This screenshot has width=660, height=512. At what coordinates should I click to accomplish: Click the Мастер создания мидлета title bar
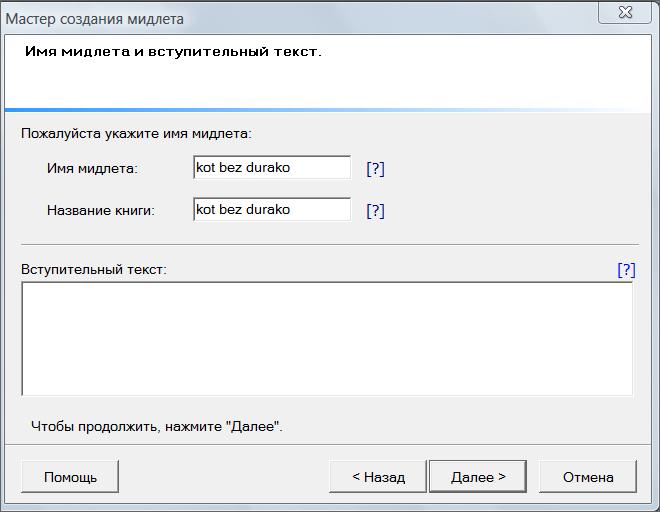point(300,18)
